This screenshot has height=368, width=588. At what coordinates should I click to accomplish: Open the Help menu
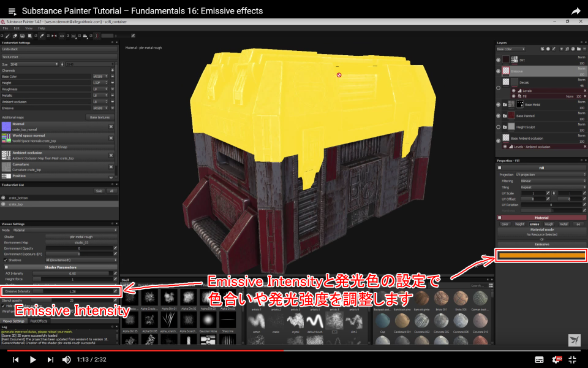[41, 28]
